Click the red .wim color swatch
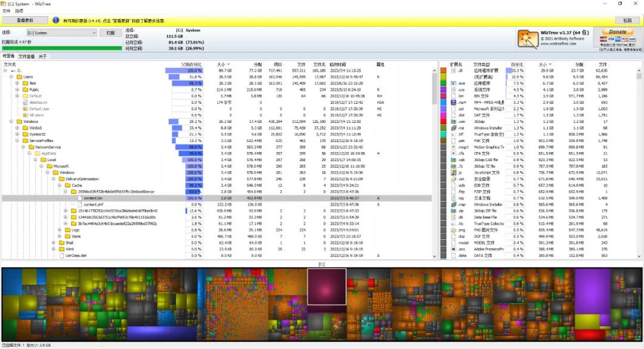 [x=444, y=122]
